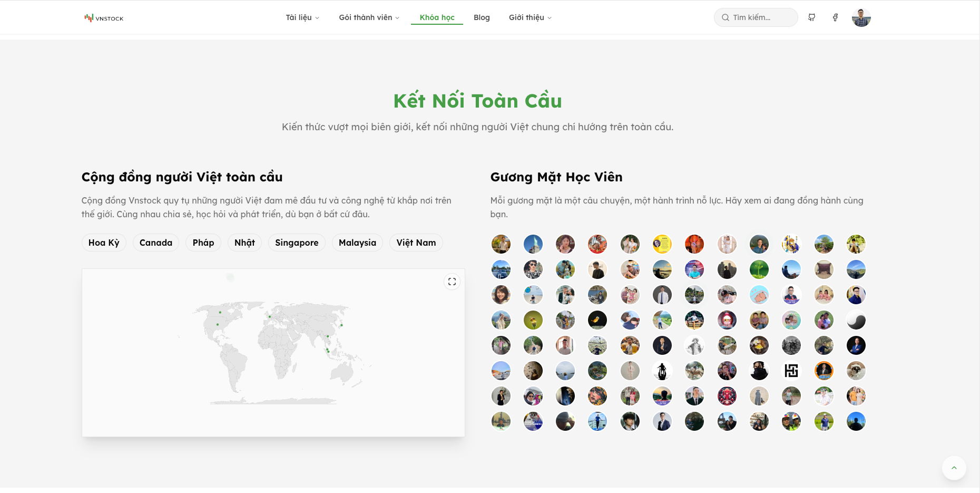
Task: Pick the Malaysia country chip
Action: coord(357,243)
